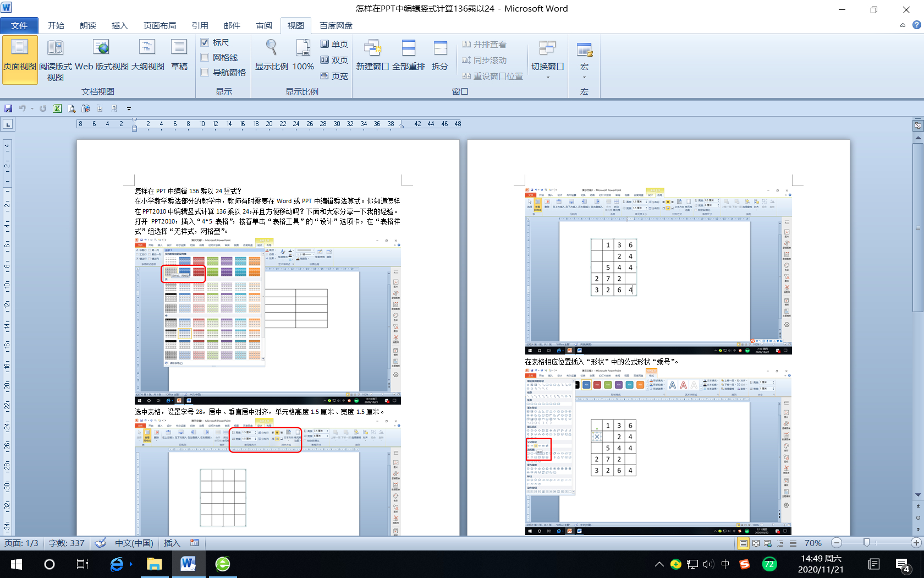
Task: Enable the 导航窗格 navigation pane checkbox
Action: point(205,72)
